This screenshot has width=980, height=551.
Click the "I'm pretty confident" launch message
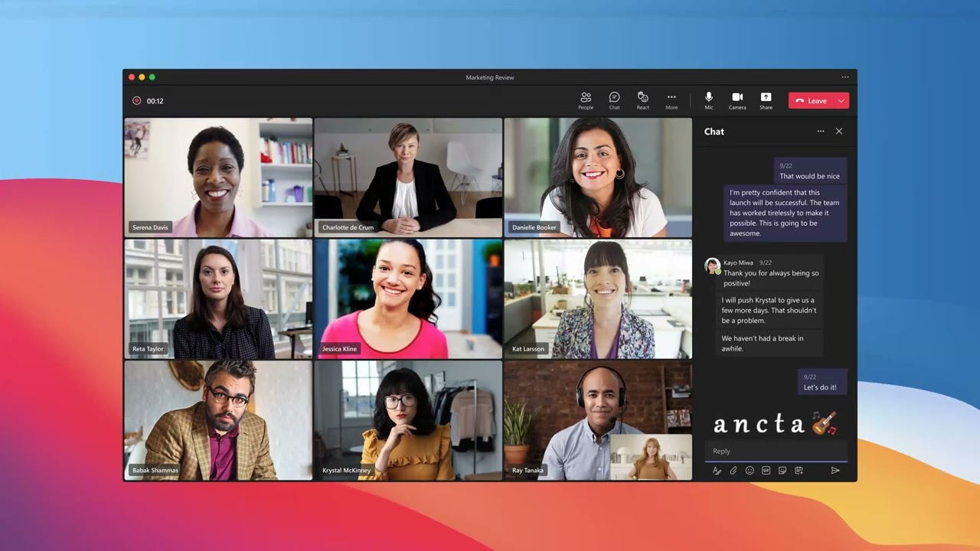[x=786, y=213]
